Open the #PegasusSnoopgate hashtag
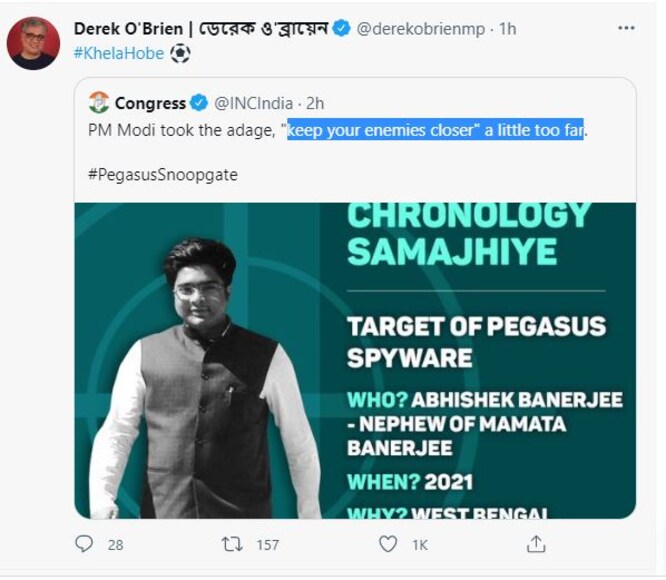The width and height of the screenshot is (666, 580). pos(162,174)
